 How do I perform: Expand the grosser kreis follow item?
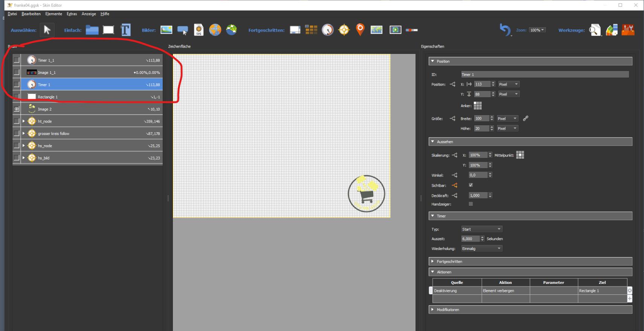[x=23, y=133]
